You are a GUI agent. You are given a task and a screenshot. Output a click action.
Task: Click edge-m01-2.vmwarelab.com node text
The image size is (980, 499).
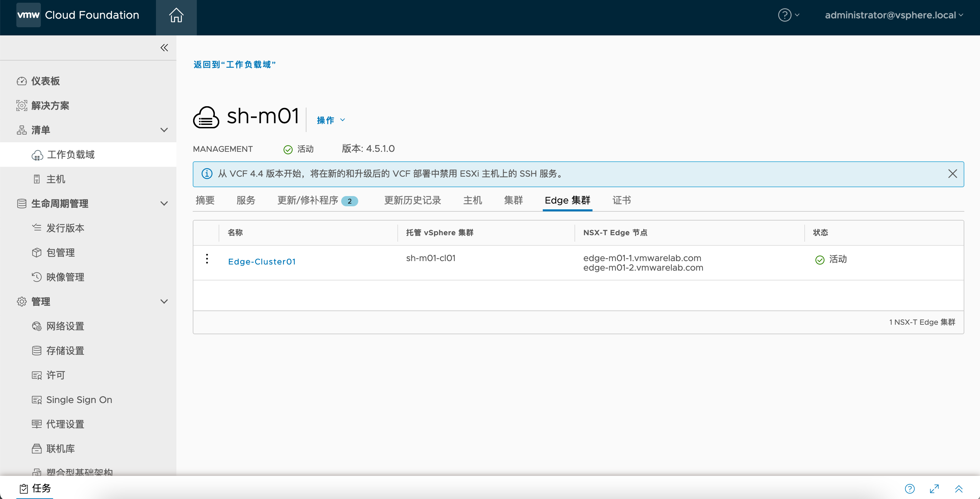643,268
